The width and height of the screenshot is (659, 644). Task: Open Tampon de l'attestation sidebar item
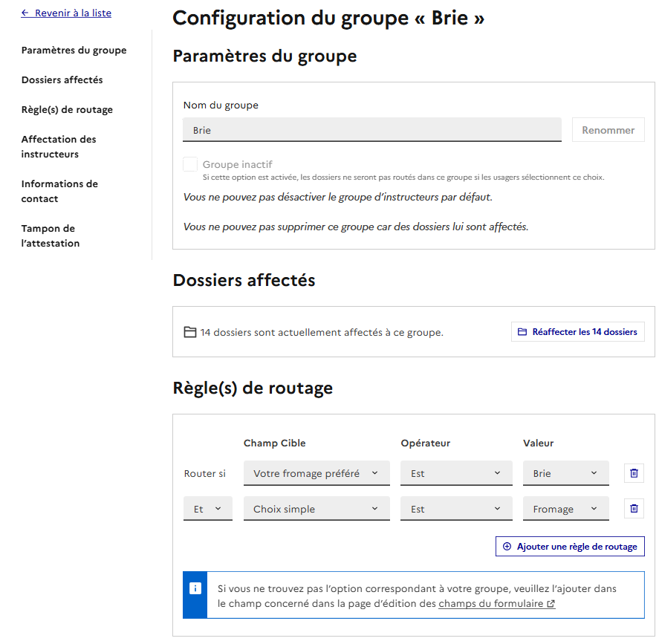click(51, 235)
